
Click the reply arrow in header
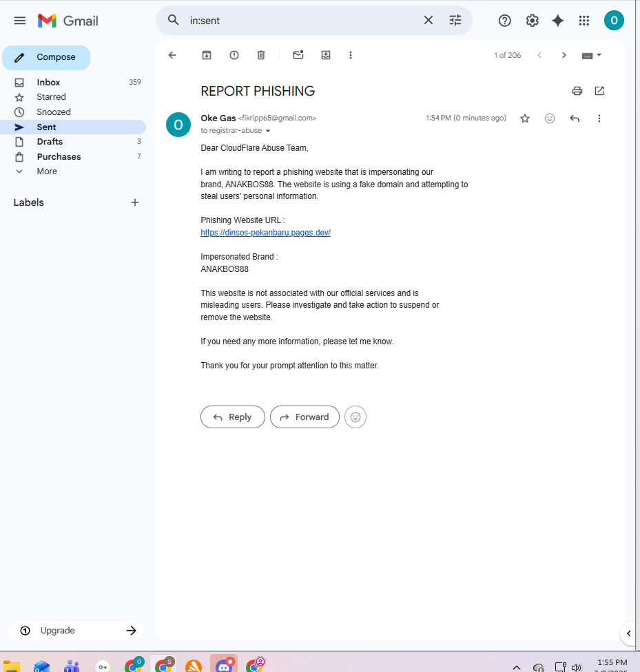point(575,118)
